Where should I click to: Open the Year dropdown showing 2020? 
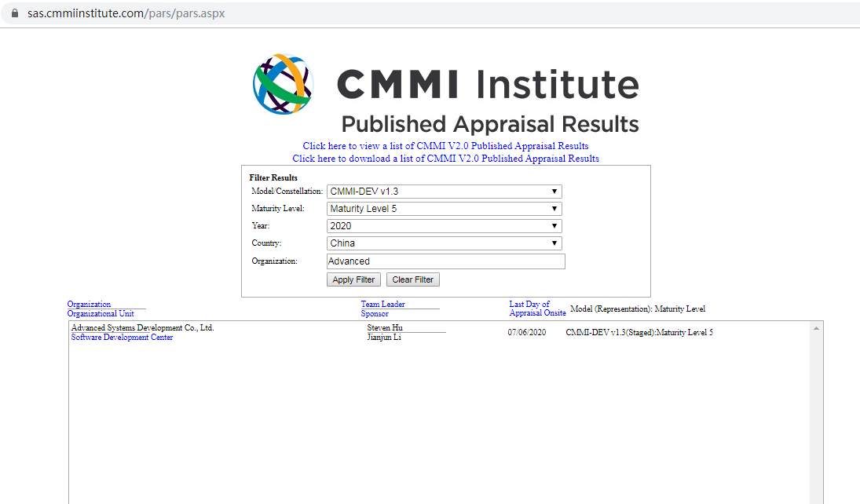point(444,226)
